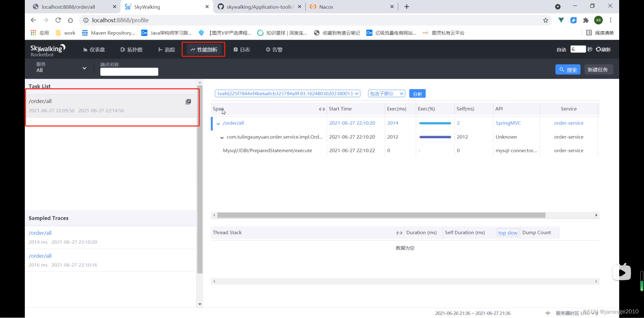Viewport: 644px width, 318px height.
Task: Go forward in browser history
Action: coord(46,20)
